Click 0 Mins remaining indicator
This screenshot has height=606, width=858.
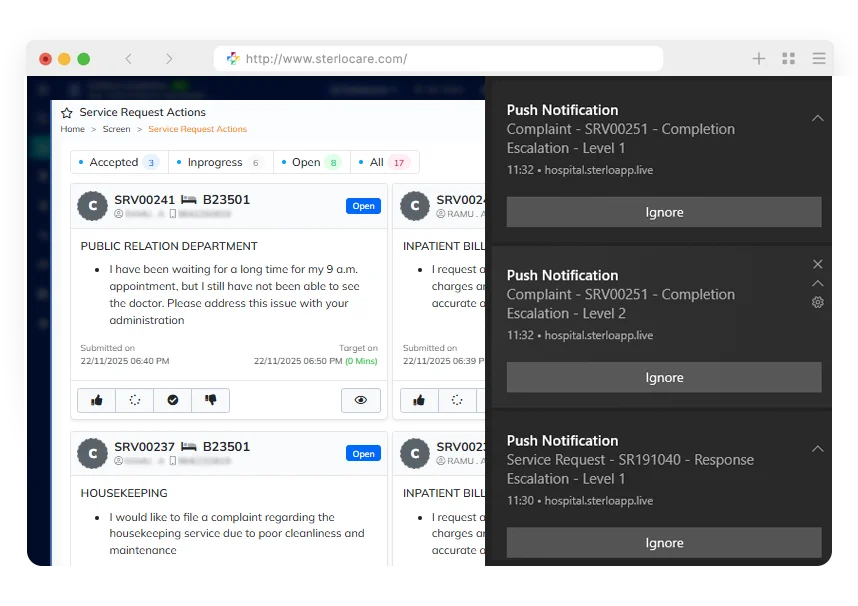361,361
